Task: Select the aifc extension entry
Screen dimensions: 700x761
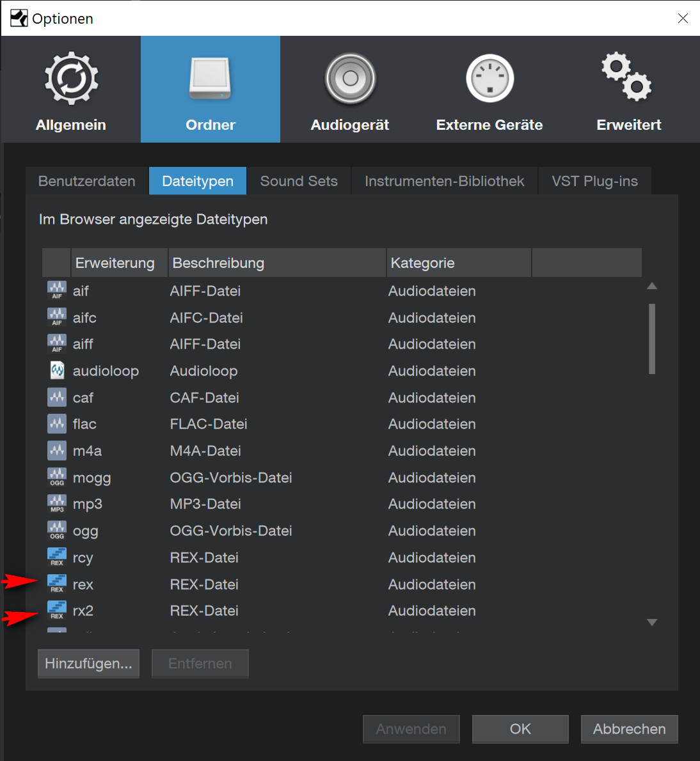Action: click(84, 318)
